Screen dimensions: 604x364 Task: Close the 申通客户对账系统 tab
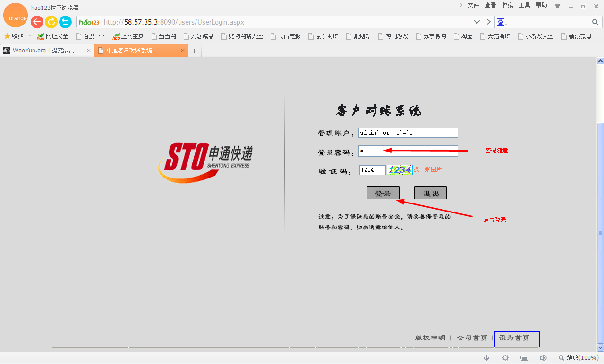[x=183, y=51]
